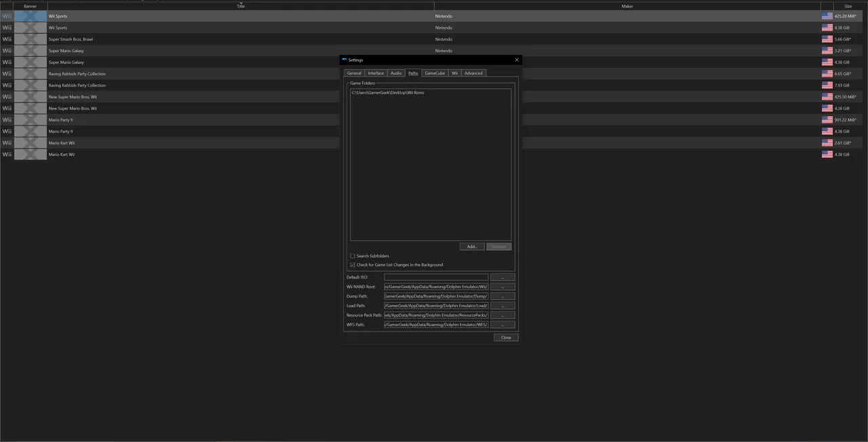The image size is (868, 442).
Task: Click the Remove game folder button
Action: (x=499, y=247)
